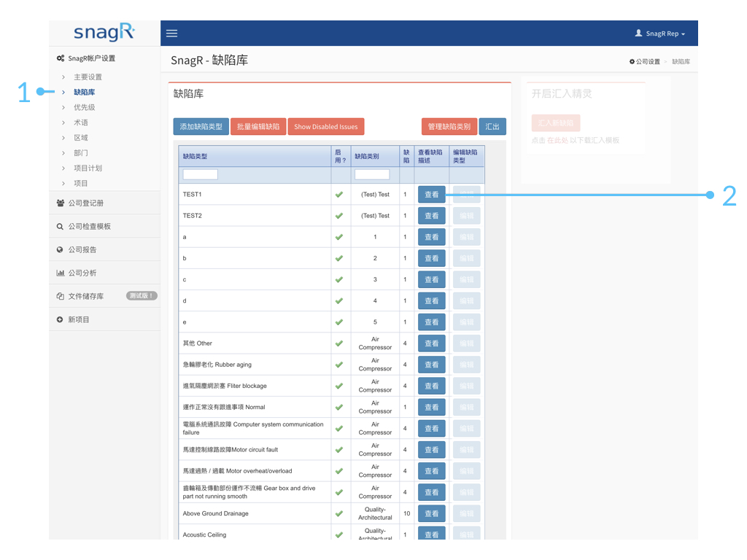Click the 管理缺陷类别 button
The height and width of the screenshot is (560, 747).
tap(449, 127)
